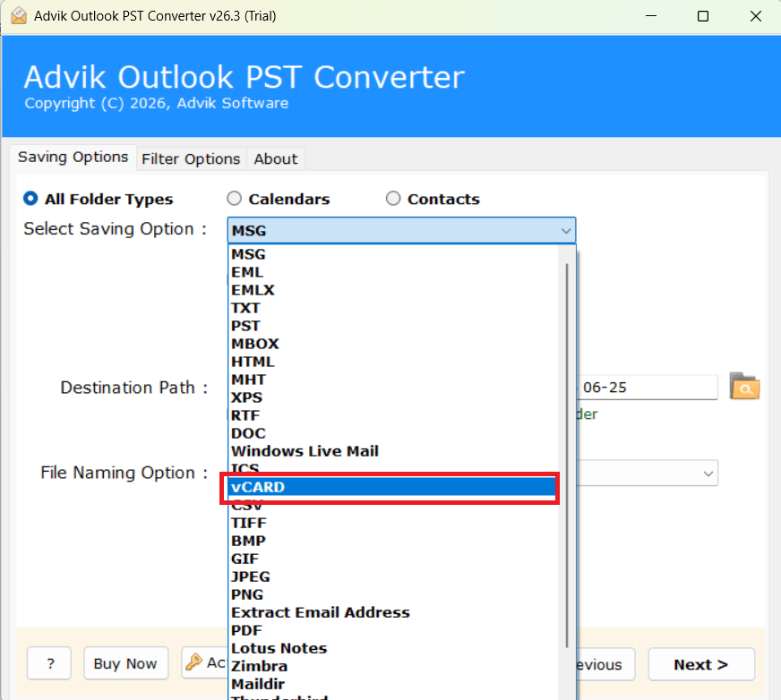
Task: Click the Activate key button
Action: point(204,662)
